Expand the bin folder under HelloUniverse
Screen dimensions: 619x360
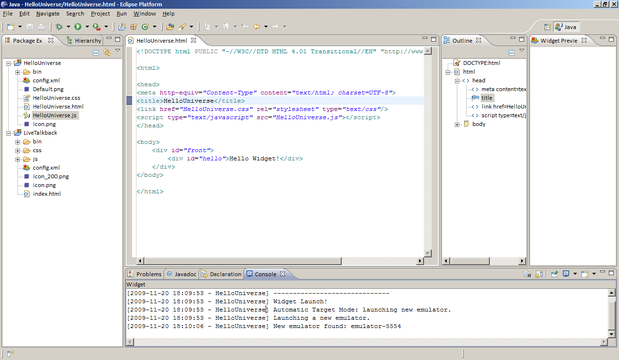[17, 72]
